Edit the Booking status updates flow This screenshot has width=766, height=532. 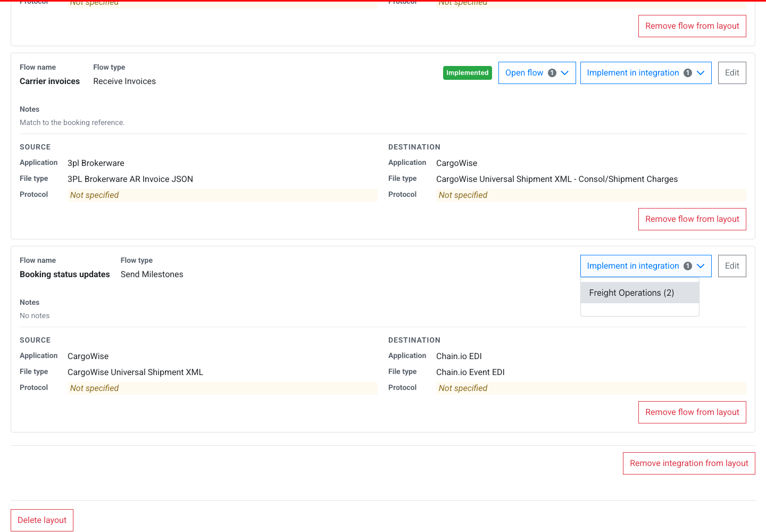coord(732,266)
